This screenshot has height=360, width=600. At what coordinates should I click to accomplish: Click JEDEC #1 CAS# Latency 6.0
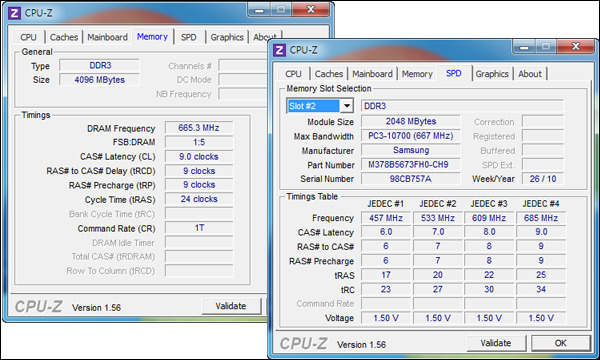pos(386,232)
